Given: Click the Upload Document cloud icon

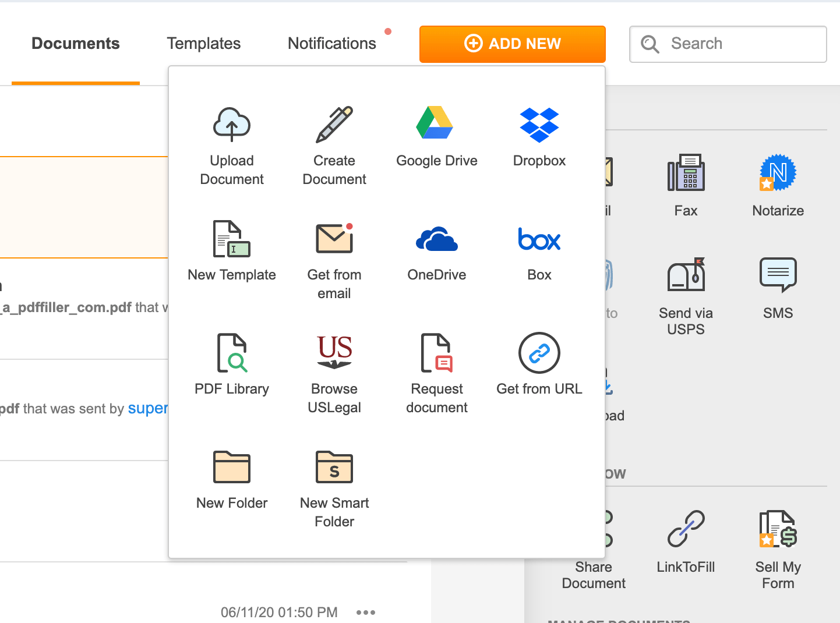Looking at the screenshot, I should point(232,125).
